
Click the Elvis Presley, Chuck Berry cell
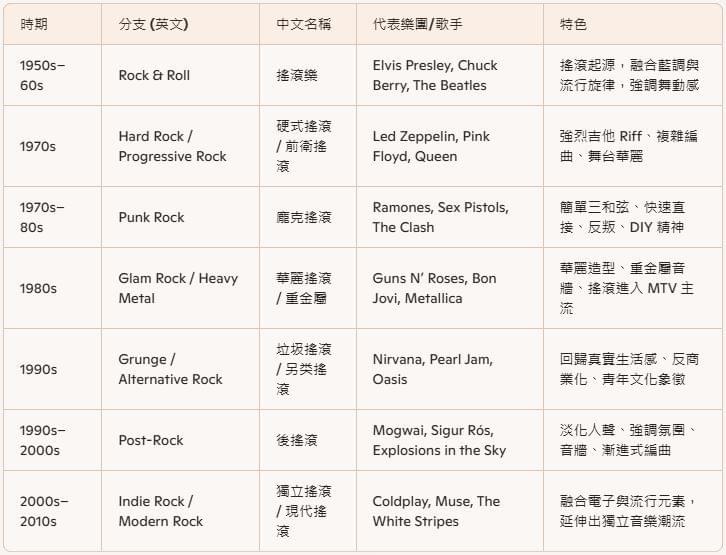pos(450,75)
